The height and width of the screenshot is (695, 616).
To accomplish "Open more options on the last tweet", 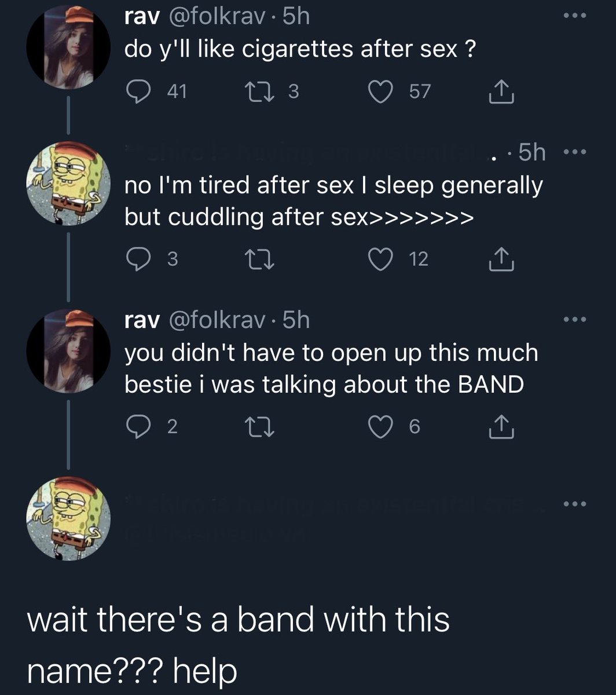I will click(x=574, y=504).
